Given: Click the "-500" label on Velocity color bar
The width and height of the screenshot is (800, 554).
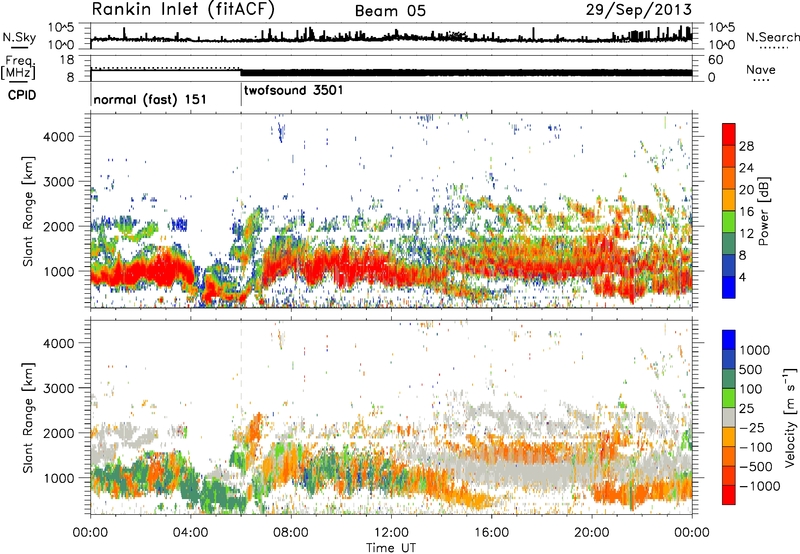Looking at the screenshot, I should 756,467.
